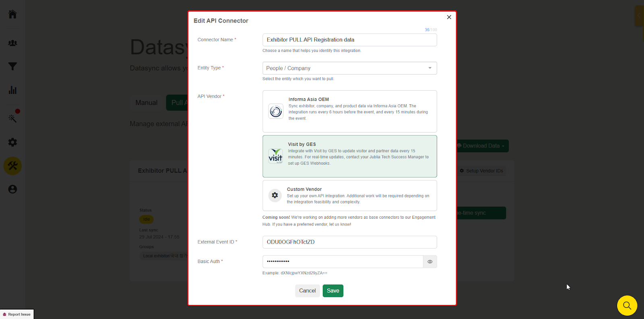
Task: Click the Connector Name label
Action: click(217, 40)
